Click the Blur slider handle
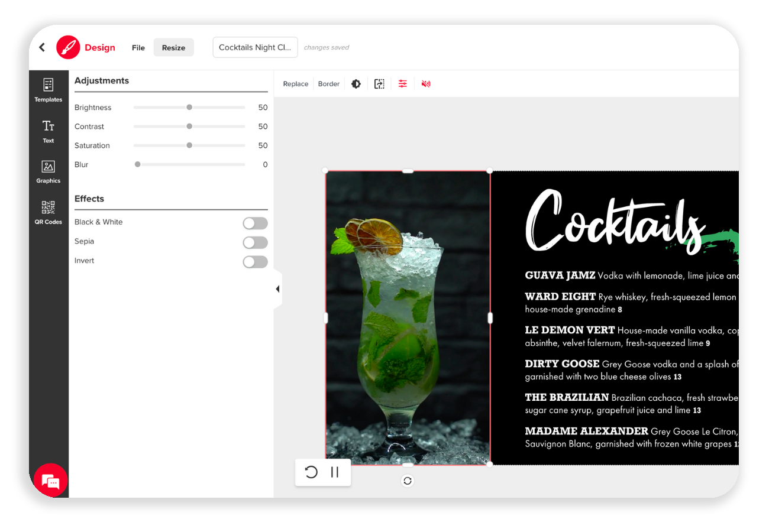The width and height of the screenshot is (769, 532). point(138,164)
